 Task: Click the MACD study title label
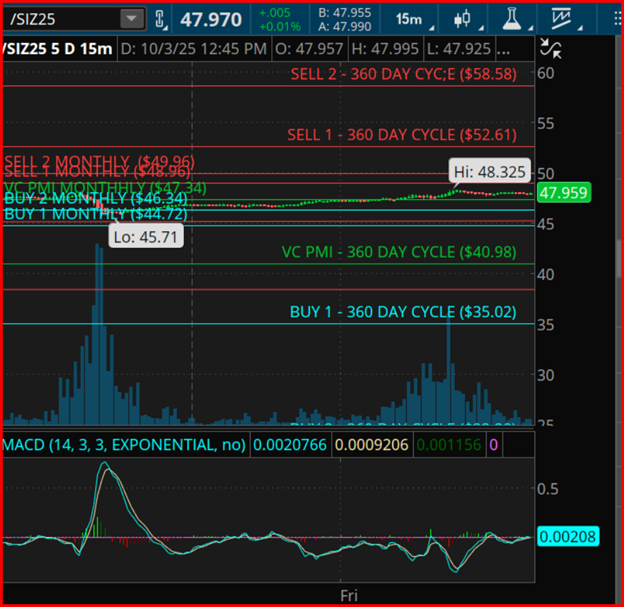pos(123,444)
